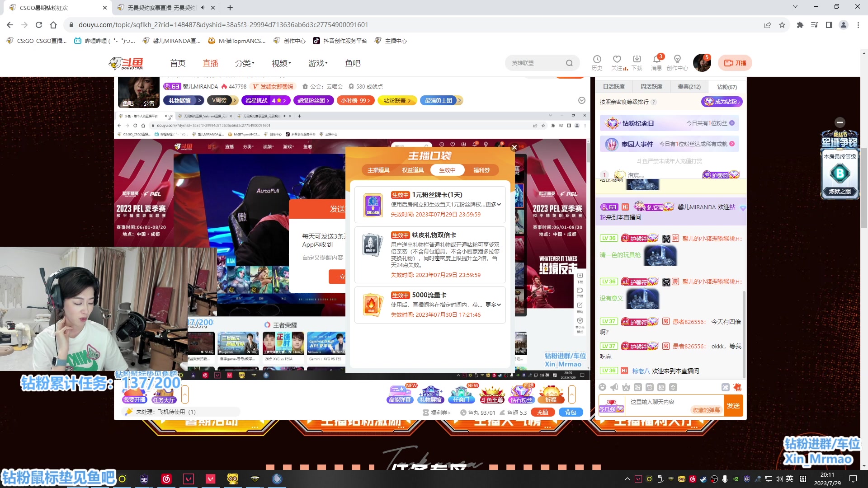Switch to the 贵宾(212) tab

coord(689,87)
